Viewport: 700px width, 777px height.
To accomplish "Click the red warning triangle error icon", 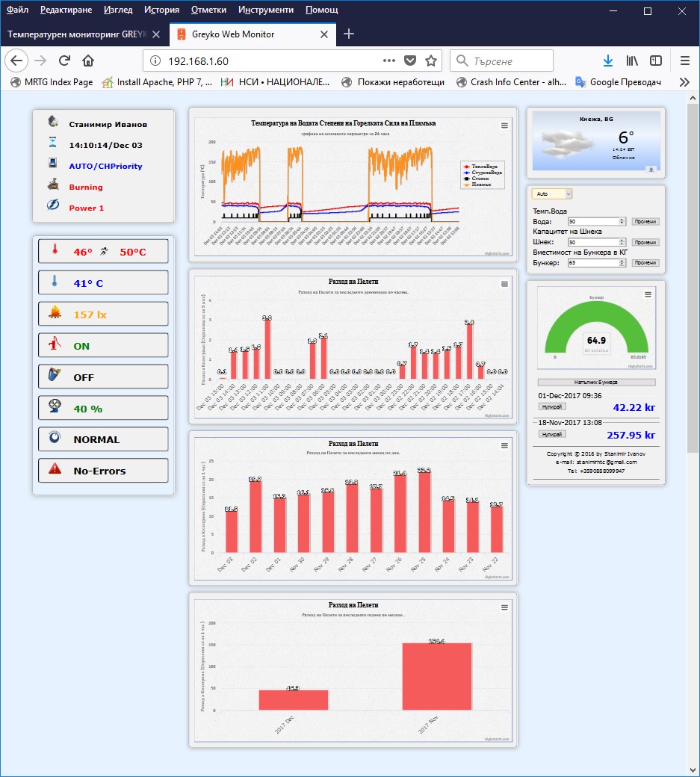I will (x=55, y=470).
